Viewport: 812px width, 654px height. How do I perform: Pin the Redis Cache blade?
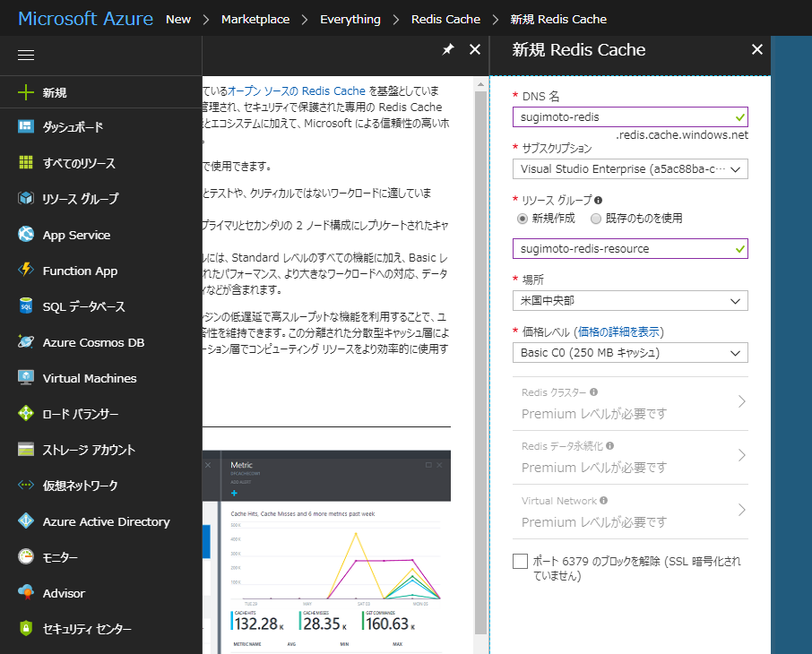pos(448,49)
